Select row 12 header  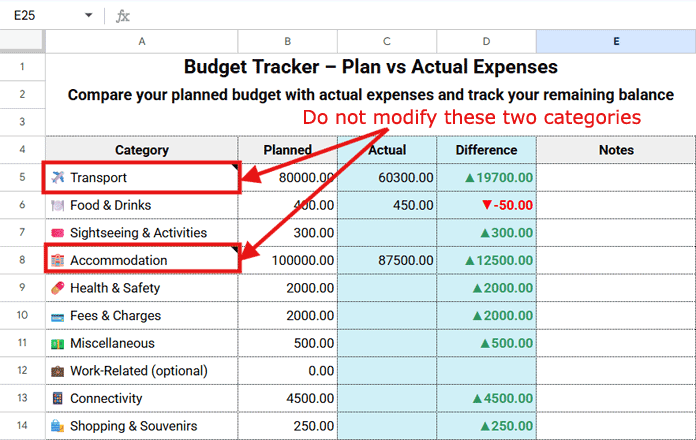tap(22, 370)
